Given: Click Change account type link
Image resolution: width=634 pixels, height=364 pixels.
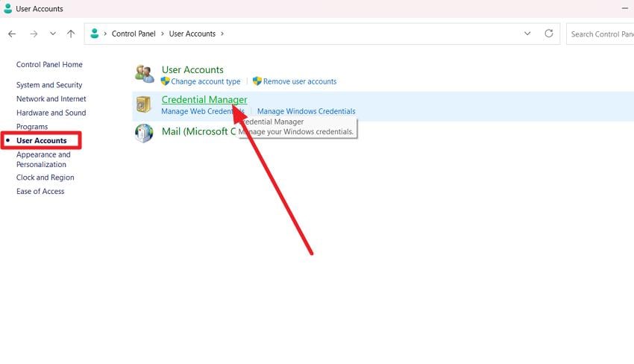Looking at the screenshot, I should click(x=205, y=81).
